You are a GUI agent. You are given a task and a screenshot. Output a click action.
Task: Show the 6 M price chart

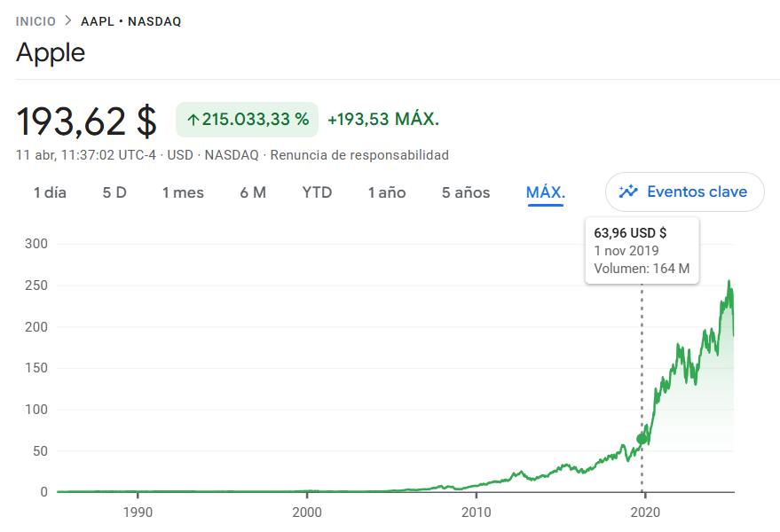tap(253, 192)
